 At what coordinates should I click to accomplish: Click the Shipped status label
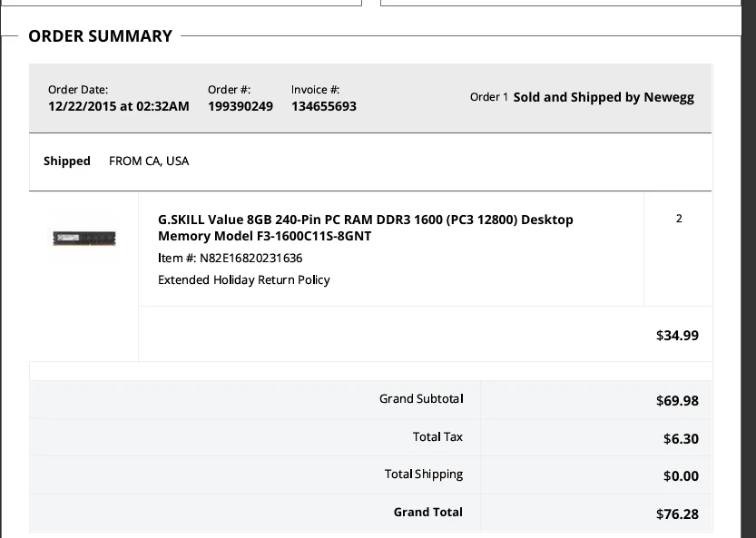click(x=67, y=161)
